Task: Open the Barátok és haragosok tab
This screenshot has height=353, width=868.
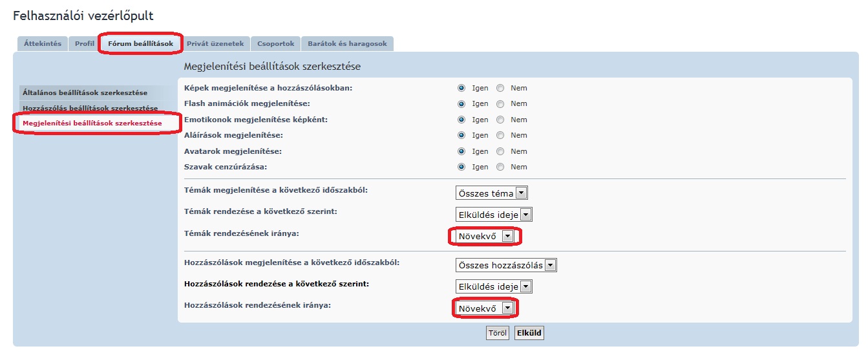Action: (347, 44)
